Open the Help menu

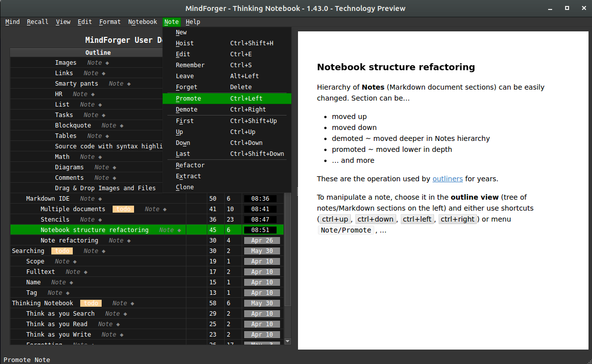click(193, 22)
